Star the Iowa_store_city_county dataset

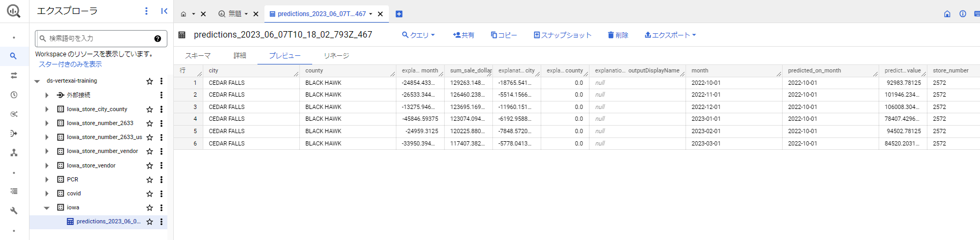150,109
